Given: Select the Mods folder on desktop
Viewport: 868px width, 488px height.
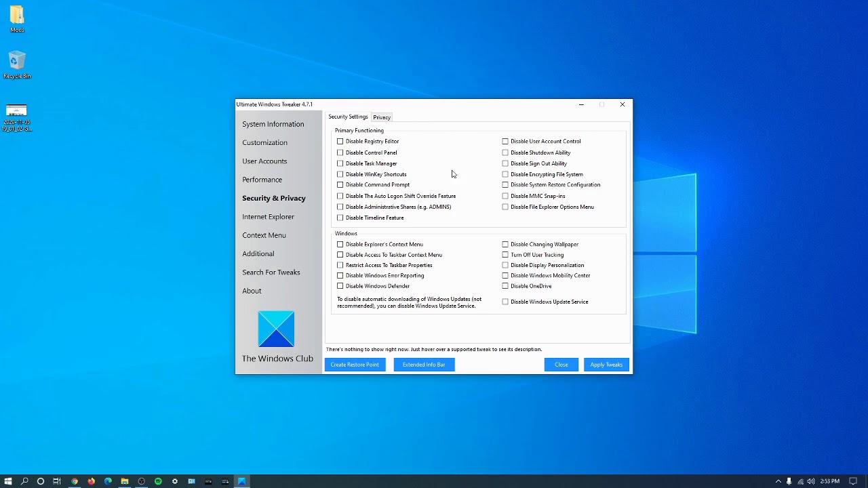Looking at the screenshot, I should pos(17,20).
